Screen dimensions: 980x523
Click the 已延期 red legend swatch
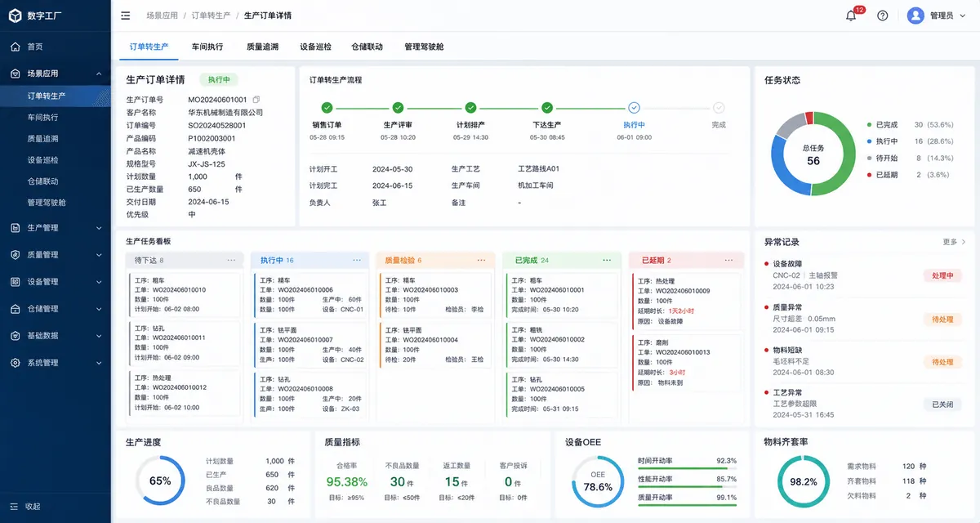tap(869, 175)
